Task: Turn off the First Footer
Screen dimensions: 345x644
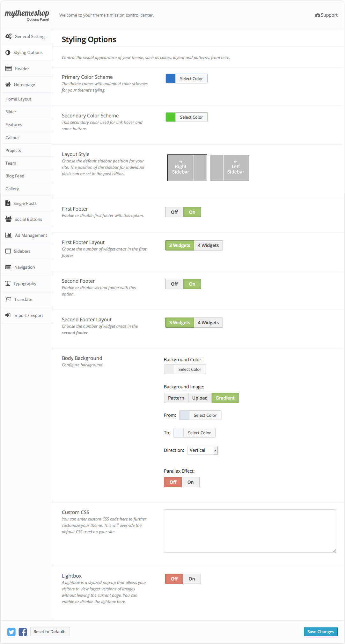Action: pyautogui.click(x=174, y=212)
